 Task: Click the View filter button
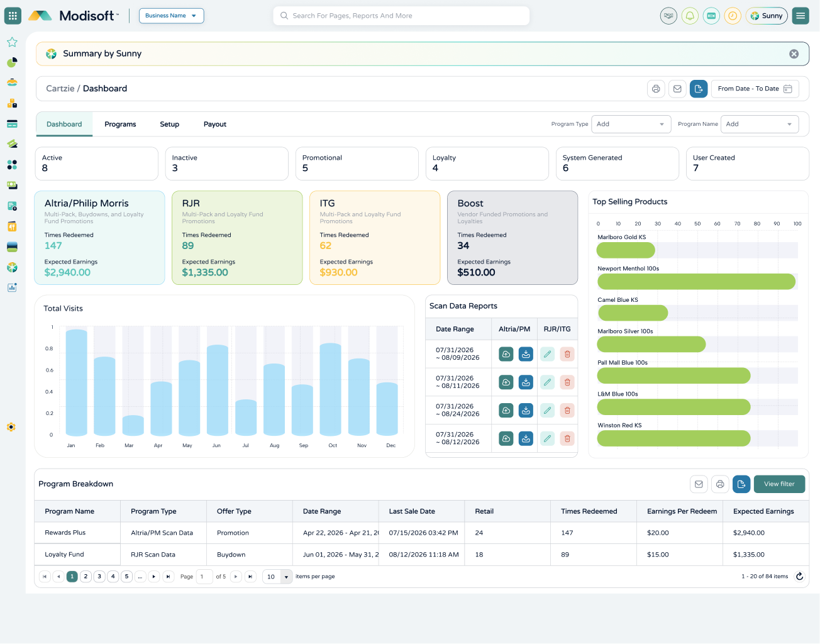point(779,484)
